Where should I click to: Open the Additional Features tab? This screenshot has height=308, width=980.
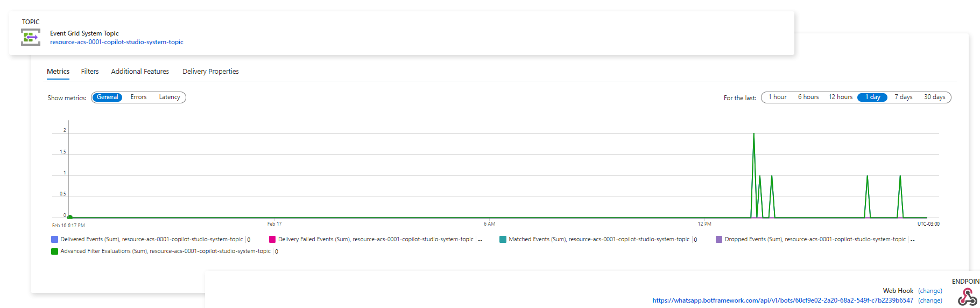tap(140, 72)
